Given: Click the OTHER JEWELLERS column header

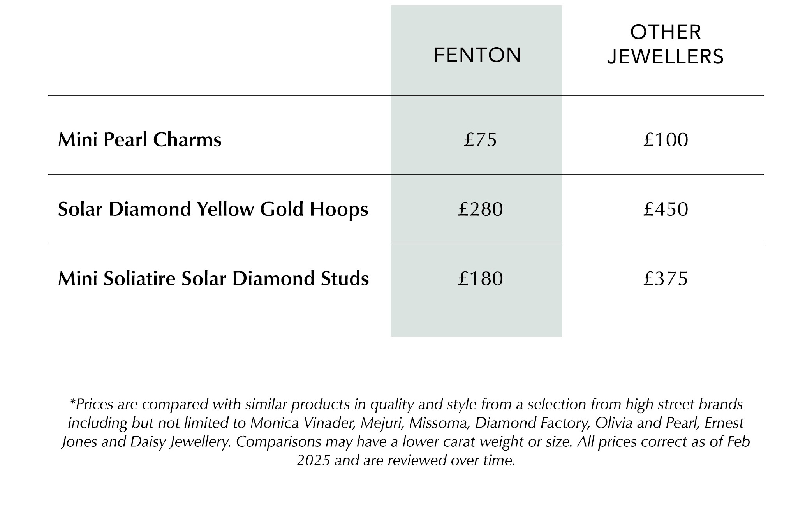Looking at the screenshot, I should pyautogui.click(x=666, y=44).
